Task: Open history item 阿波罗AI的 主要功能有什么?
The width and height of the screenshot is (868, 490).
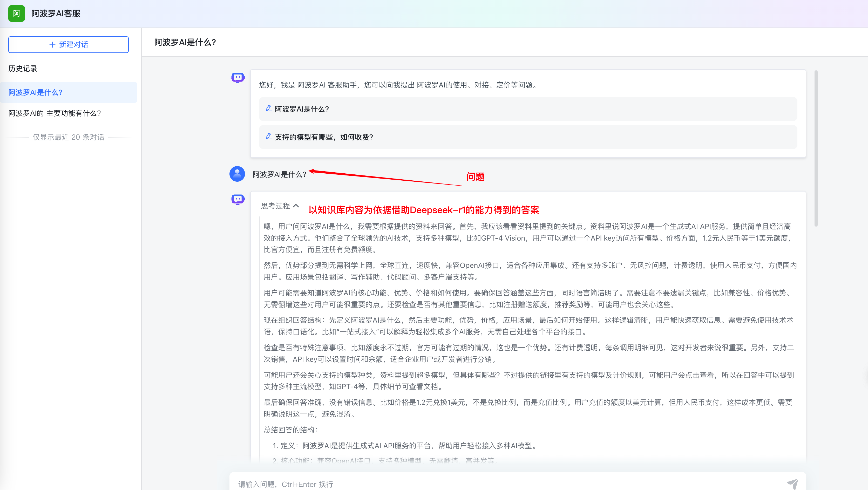Action: [x=55, y=113]
